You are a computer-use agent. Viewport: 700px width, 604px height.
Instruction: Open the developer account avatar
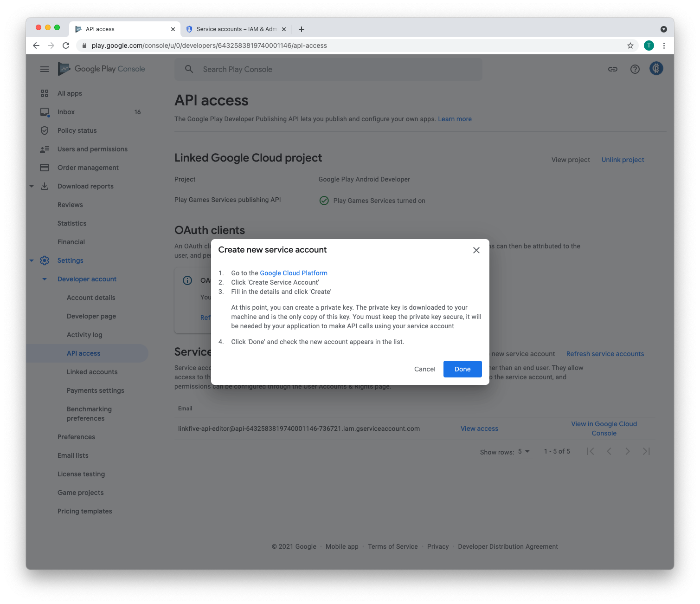pos(656,68)
